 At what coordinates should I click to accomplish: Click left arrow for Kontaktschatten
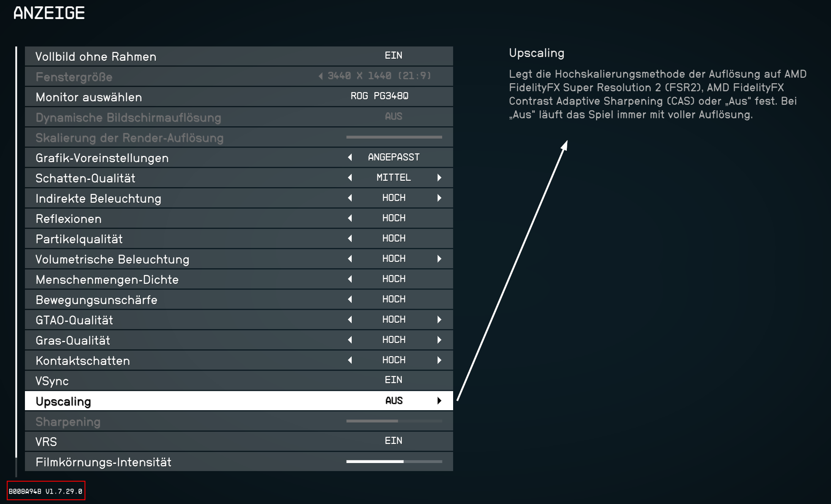350,360
